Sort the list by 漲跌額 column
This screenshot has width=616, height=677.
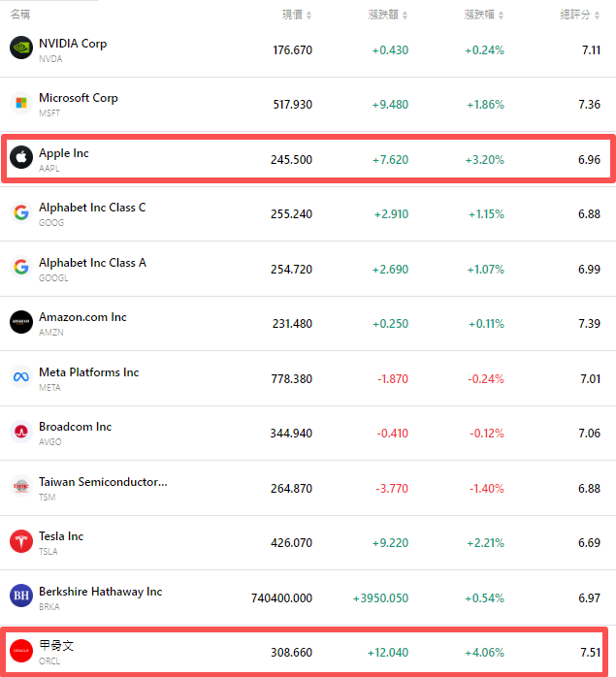click(x=391, y=15)
